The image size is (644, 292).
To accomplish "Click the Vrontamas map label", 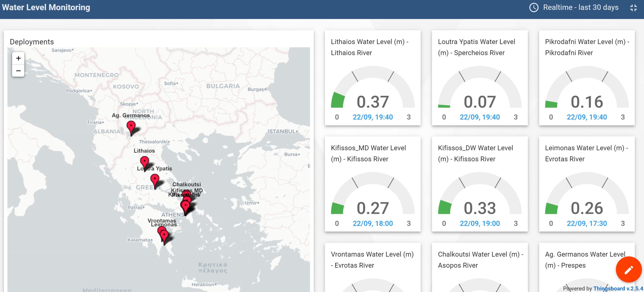I will pyautogui.click(x=162, y=221).
